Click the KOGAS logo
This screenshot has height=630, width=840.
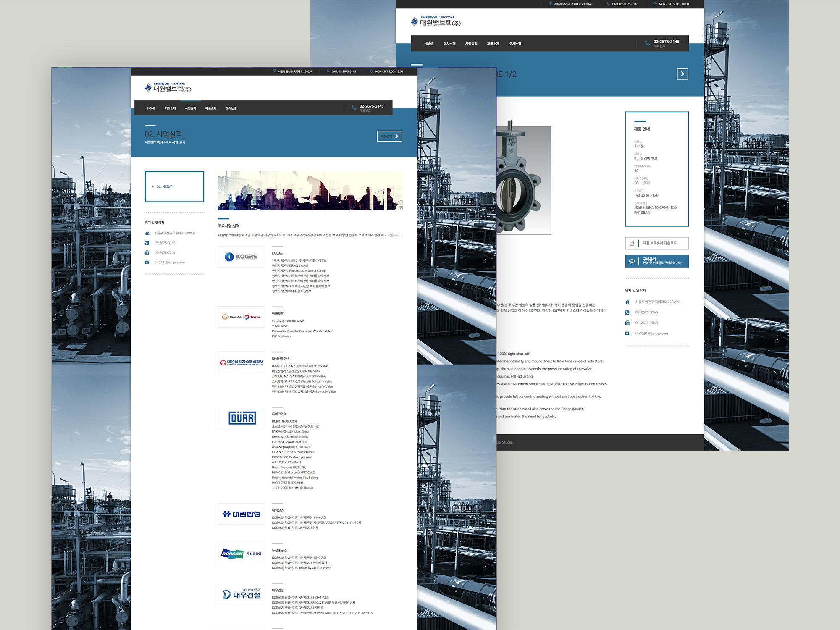point(241,257)
